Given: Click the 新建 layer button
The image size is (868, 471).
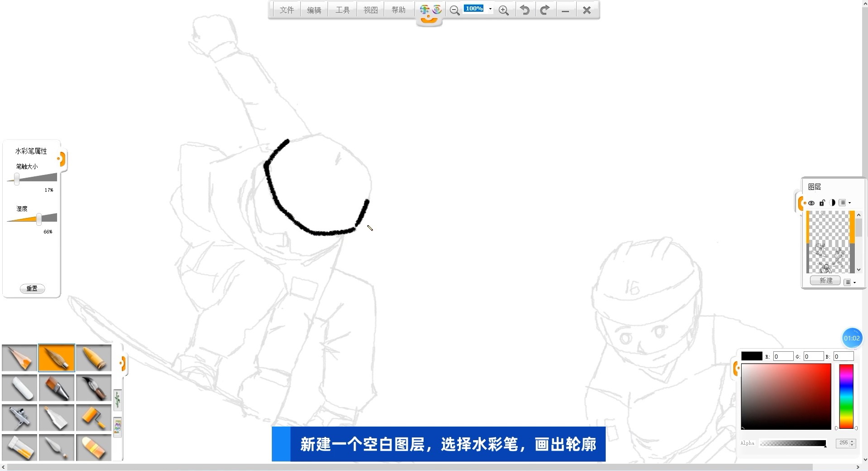Looking at the screenshot, I should pyautogui.click(x=825, y=281).
